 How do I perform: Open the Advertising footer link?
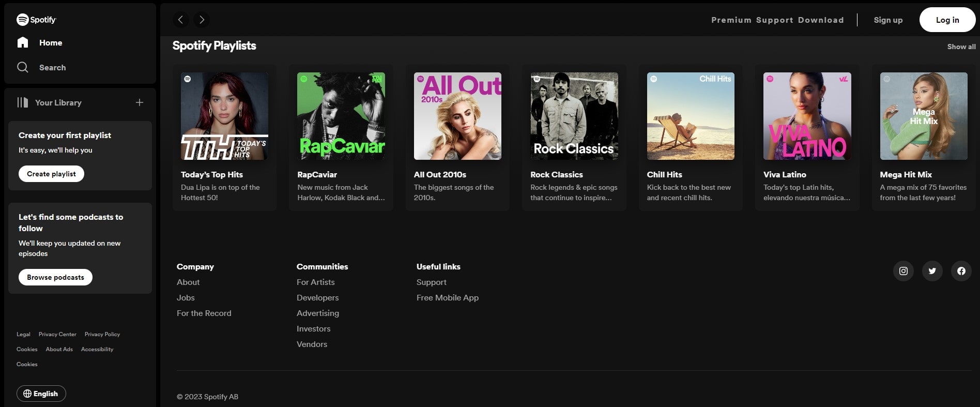pos(318,313)
